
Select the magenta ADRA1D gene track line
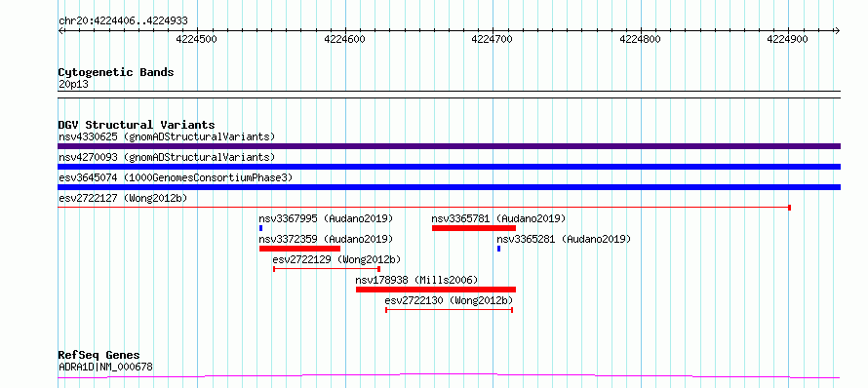[449, 376]
